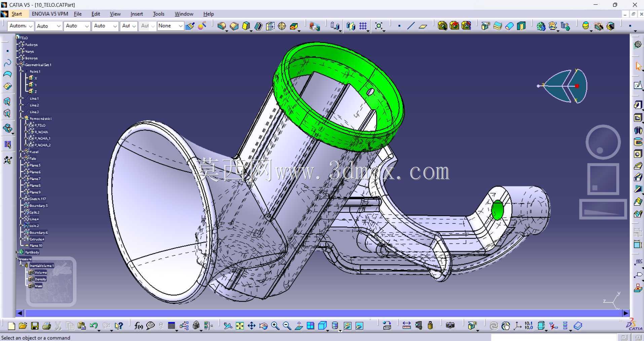Select the Plane.10 tree item
644x341 pixels.
click(36, 245)
